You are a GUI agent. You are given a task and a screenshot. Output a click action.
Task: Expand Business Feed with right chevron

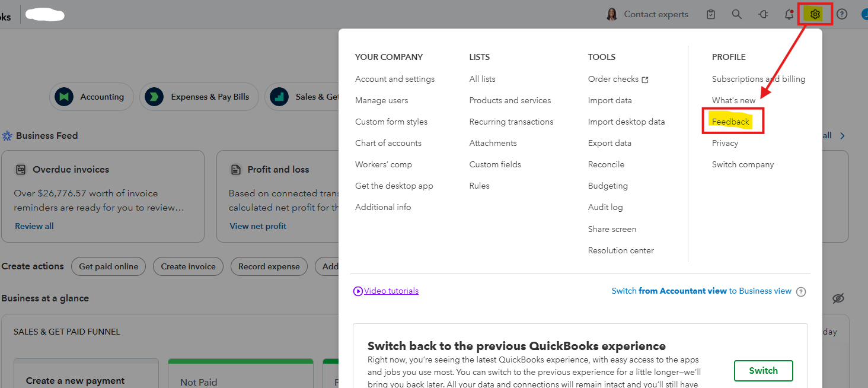click(x=843, y=136)
